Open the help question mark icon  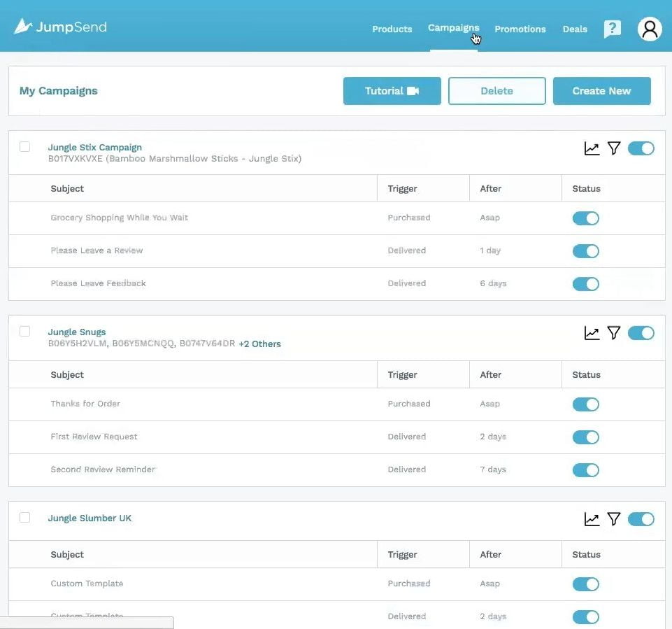(x=613, y=29)
